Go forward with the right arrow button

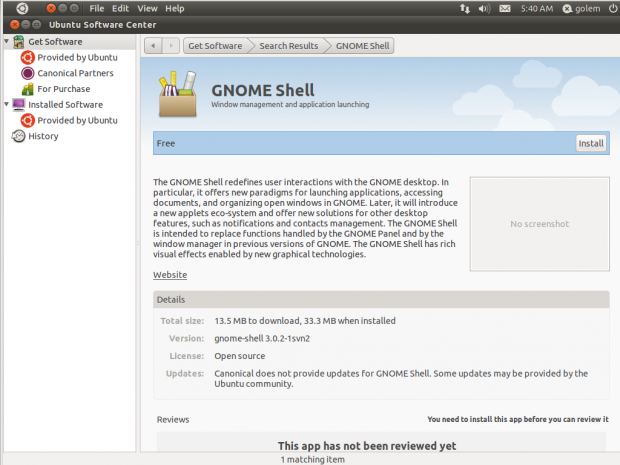[x=171, y=45]
